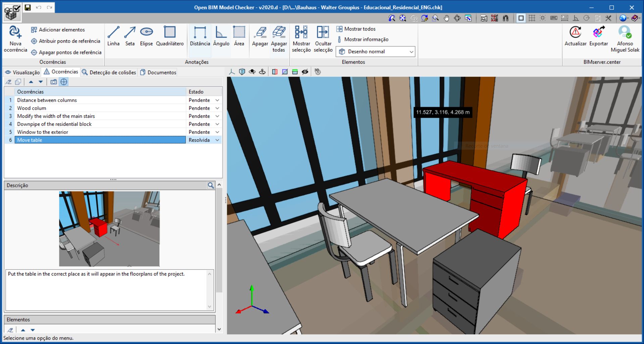Enable object snap using the magnet toolbar toggle
This screenshot has width=644, height=344.
[505, 18]
